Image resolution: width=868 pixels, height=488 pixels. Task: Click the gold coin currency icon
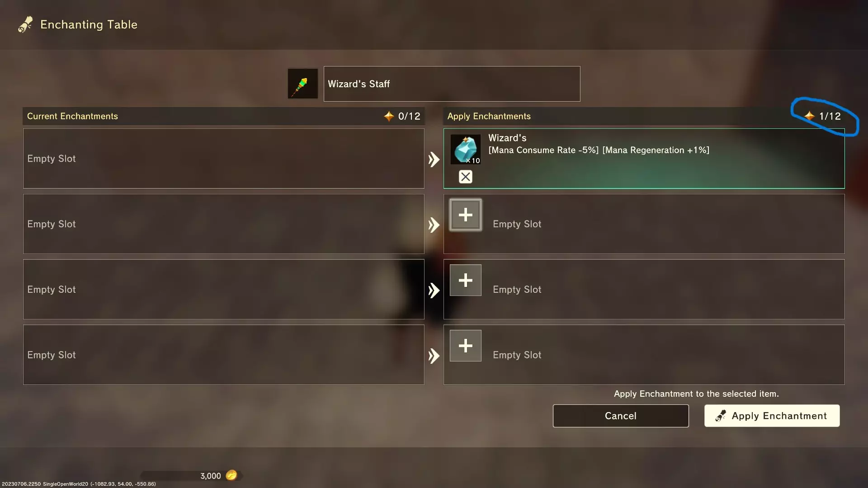231,475
